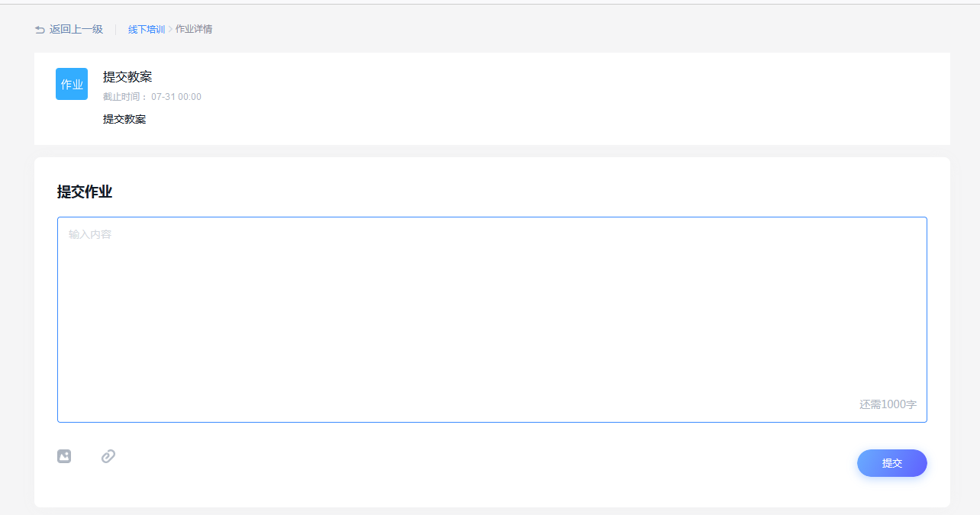980x515 pixels.
Task: Click the 还需1000字 character counter
Action: (888, 404)
